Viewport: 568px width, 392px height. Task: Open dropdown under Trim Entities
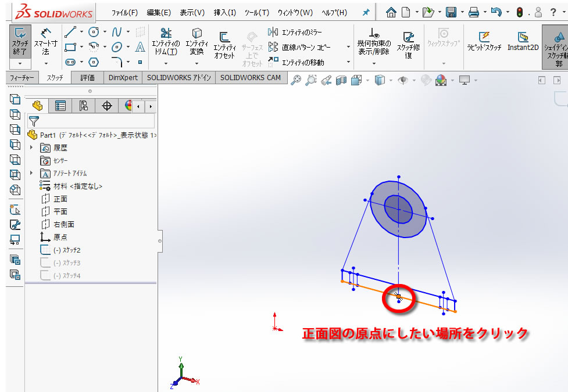coord(166,64)
